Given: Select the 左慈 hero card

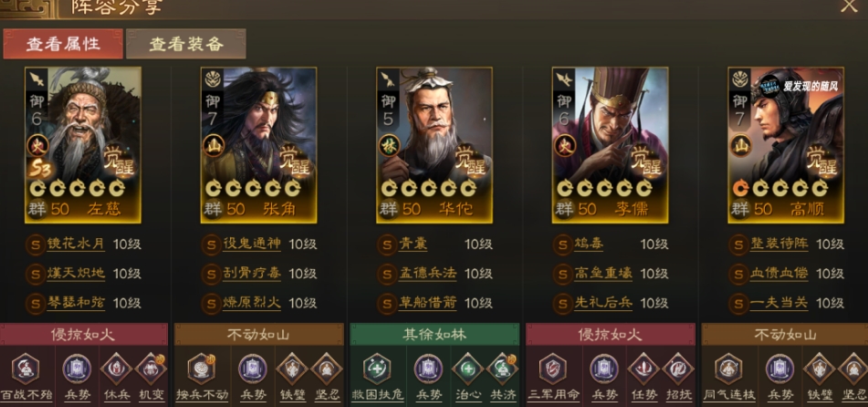Looking at the screenshot, I should point(83,145).
